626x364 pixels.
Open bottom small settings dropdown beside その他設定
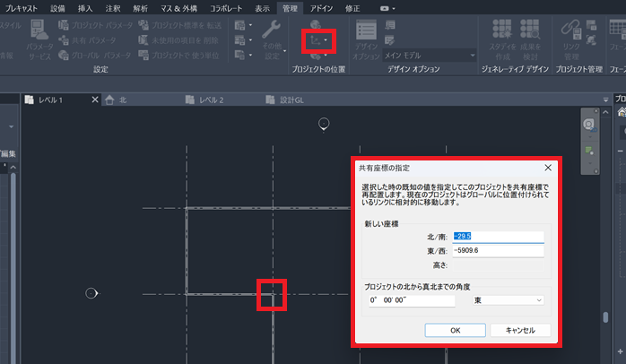pos(243,55)
